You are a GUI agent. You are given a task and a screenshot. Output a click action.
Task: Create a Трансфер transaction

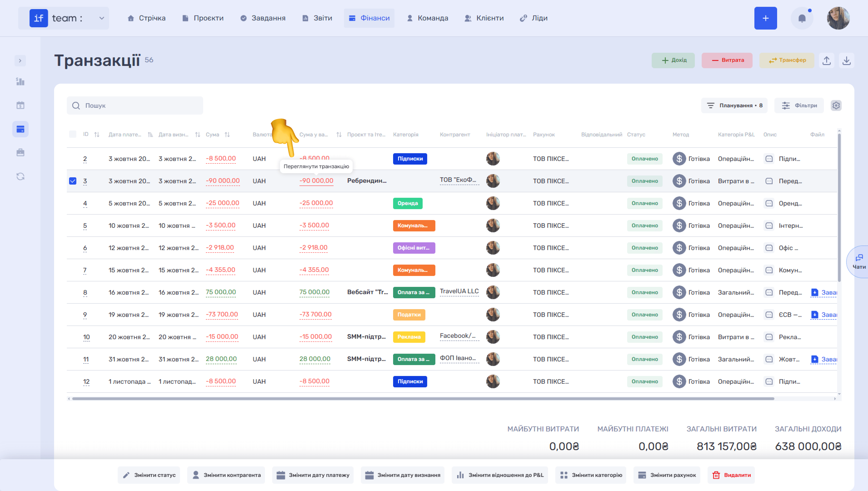click(x=787, y=60)
